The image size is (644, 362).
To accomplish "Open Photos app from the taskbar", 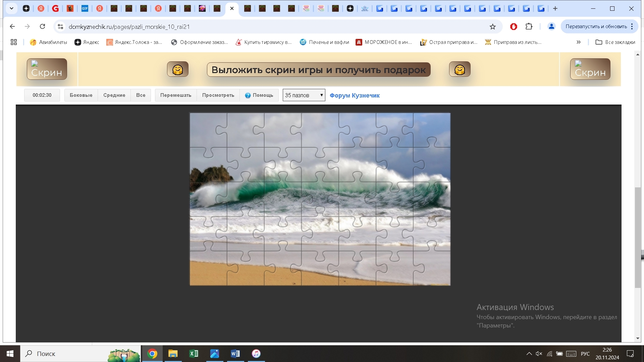I will [x=215, y=354].
